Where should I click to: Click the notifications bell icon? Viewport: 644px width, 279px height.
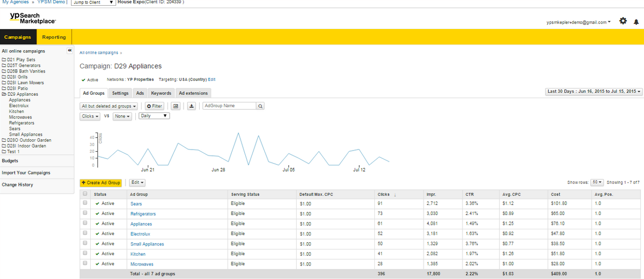(x=636, y=22)
